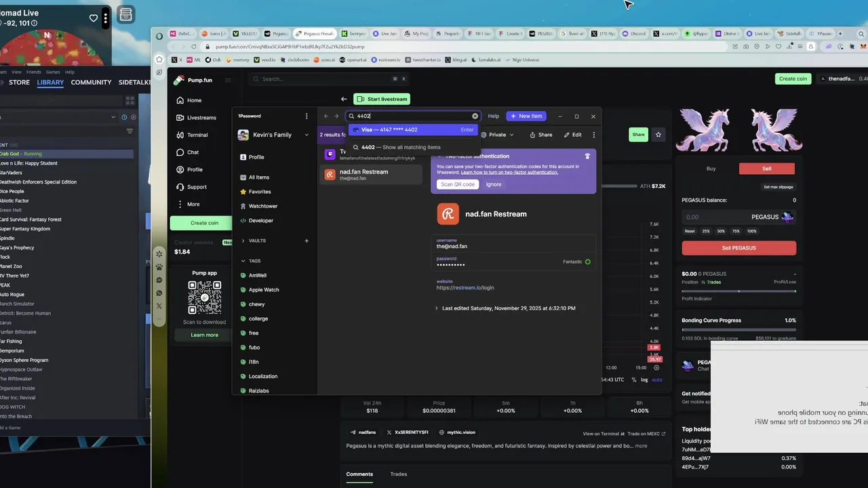Screen dimensions: 868x488
Task: Click the nad.fan Restream logo icon
Action: tap(448, 214)
